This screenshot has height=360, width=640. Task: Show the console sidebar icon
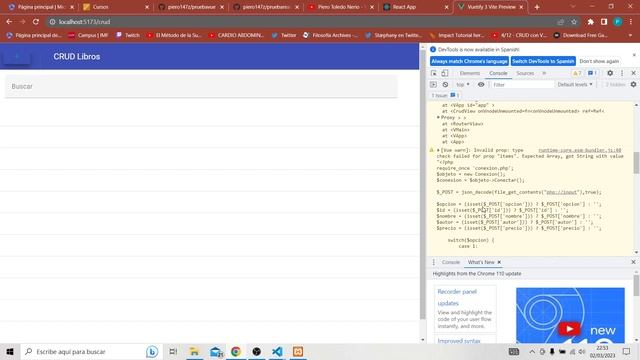[x=433, y=84]
